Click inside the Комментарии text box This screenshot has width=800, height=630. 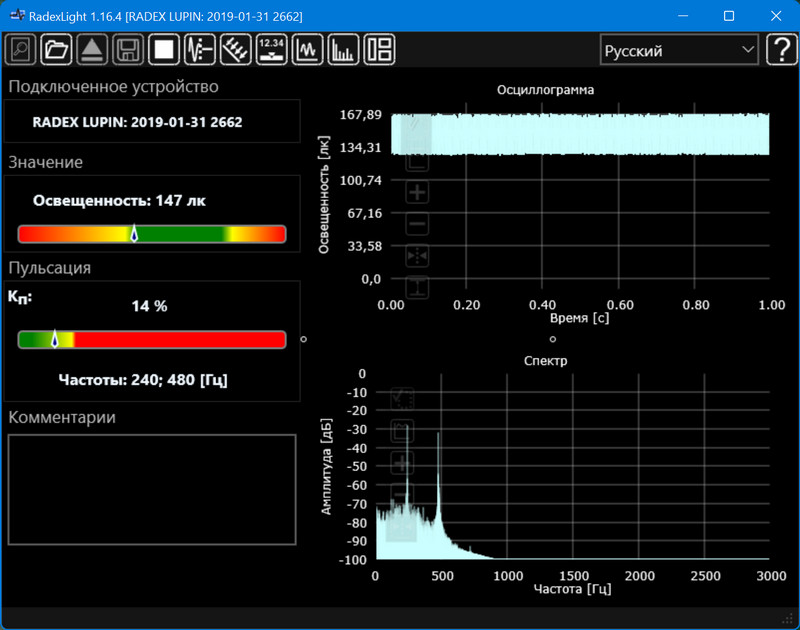[152, 489]
